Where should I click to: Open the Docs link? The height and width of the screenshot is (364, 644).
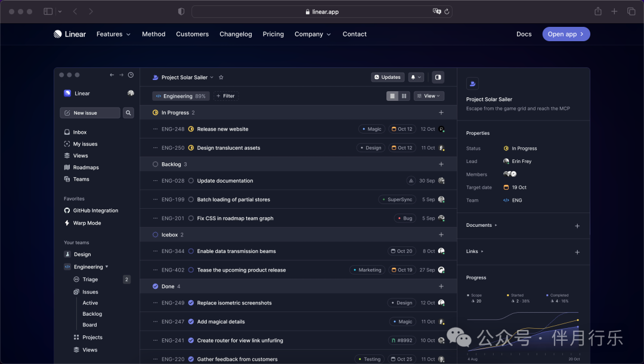(x=524, y=34)
